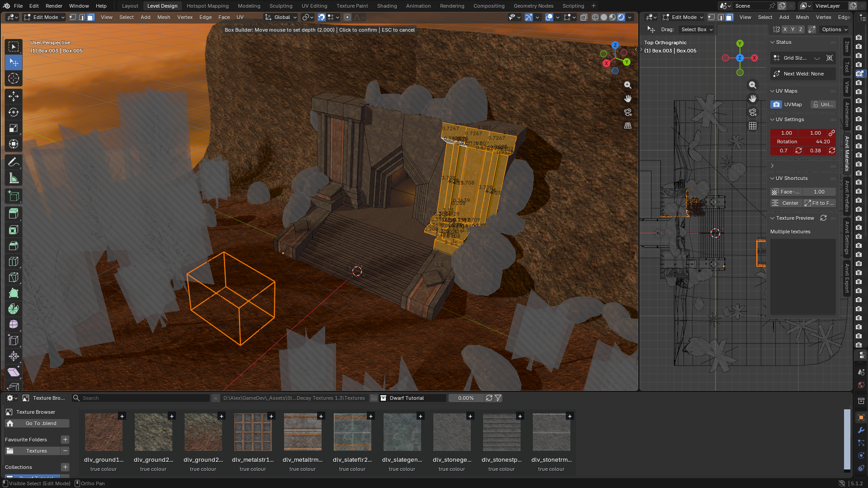Select the Scale tool in the left toolbar
This screenshot has height=488, width=868.
(14, 128)
